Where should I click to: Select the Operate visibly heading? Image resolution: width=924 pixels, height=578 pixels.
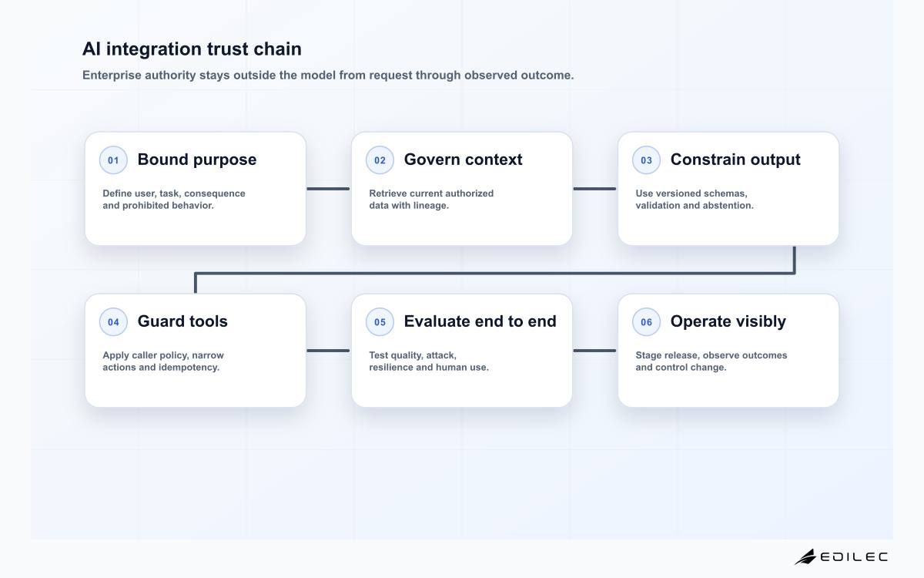(x=728, y=321)
